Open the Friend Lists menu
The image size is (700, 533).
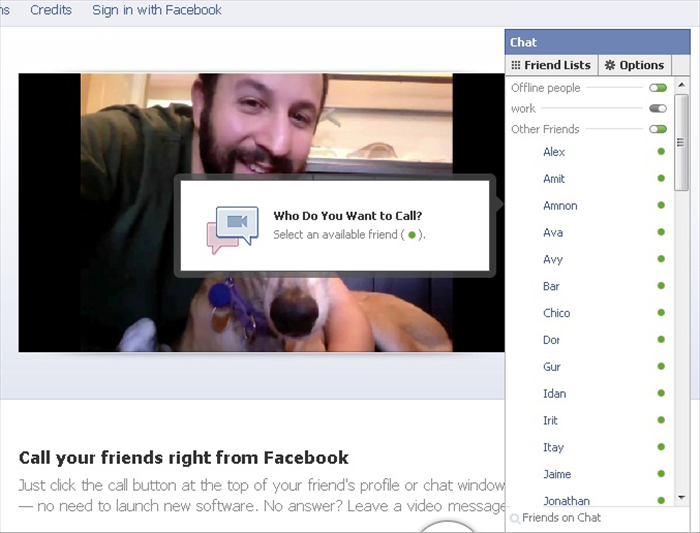click(551, 65)
